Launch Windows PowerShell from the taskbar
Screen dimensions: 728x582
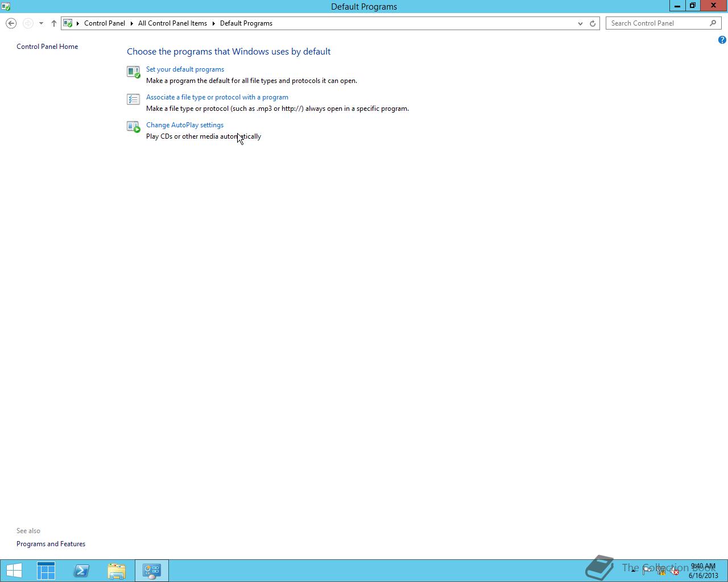[x=81, y=571]
